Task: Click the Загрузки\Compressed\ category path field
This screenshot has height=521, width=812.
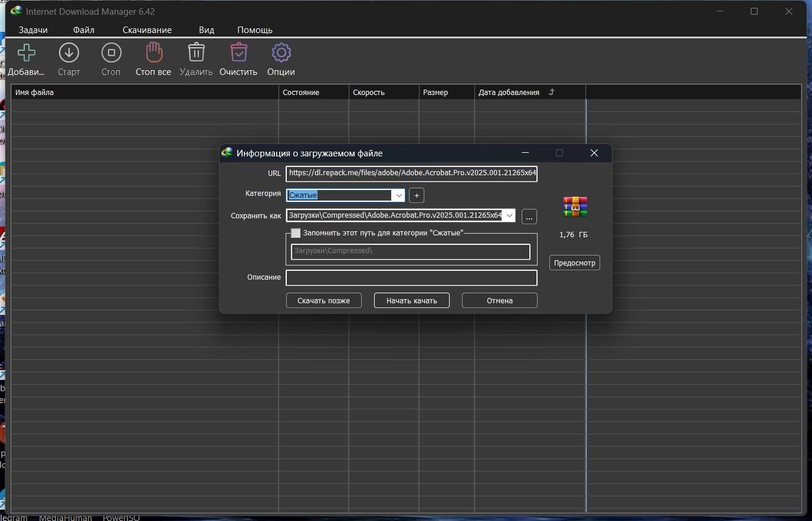Action: (x=411, y=251)
